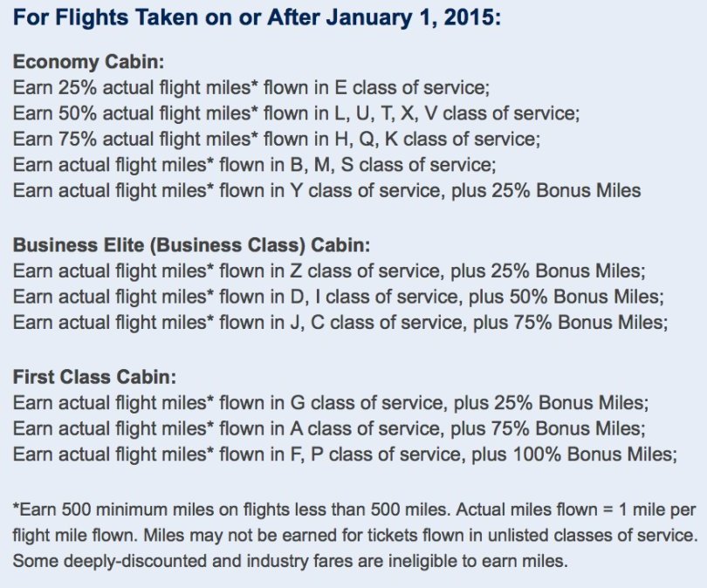Click the D, I class plus 50% Bonus line
Viewport: 707px width, 588px height.
(x=339, y=297)
